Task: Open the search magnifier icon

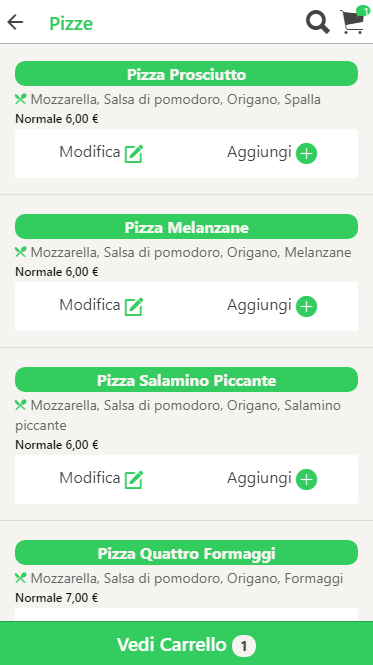Action: pyautogui.click(x=318, y=22)
